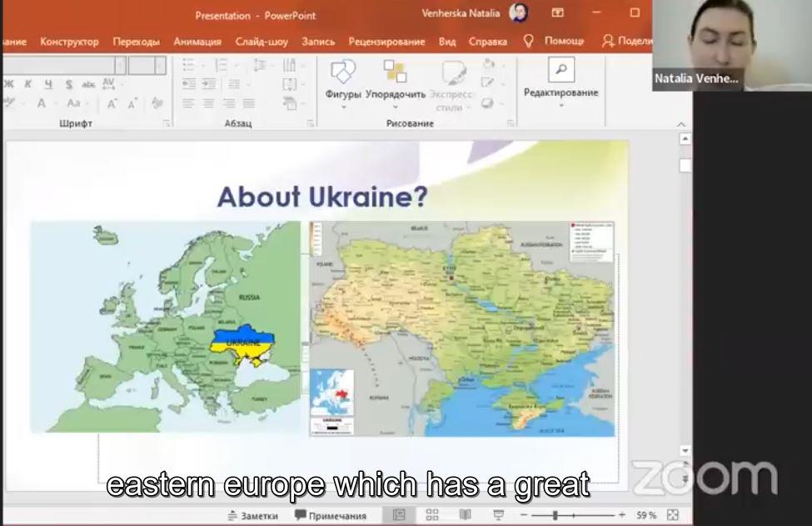812x526 pixels.
Task: Open the Конструктор ribbon tab
Action: 69,42
